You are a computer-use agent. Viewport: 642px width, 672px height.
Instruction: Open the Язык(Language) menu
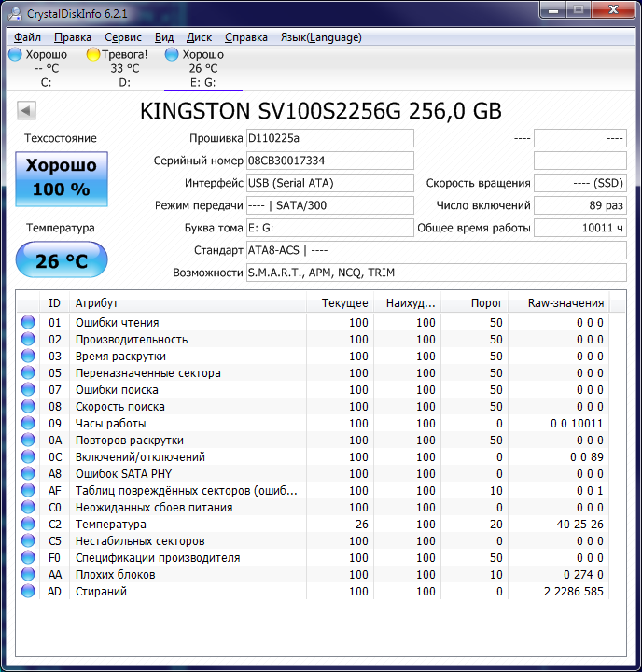click(x=321, y=37)
